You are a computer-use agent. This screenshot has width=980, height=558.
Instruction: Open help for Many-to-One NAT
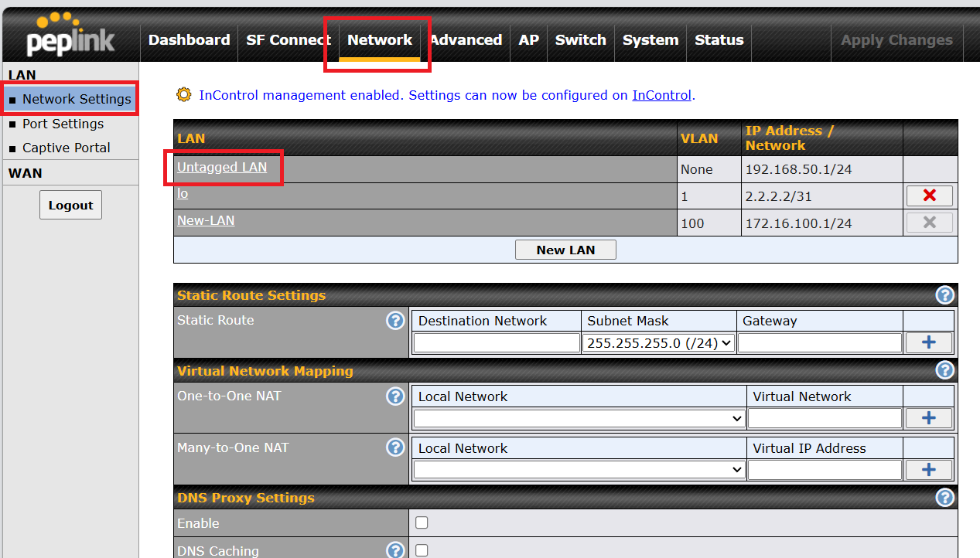point(395,447)
